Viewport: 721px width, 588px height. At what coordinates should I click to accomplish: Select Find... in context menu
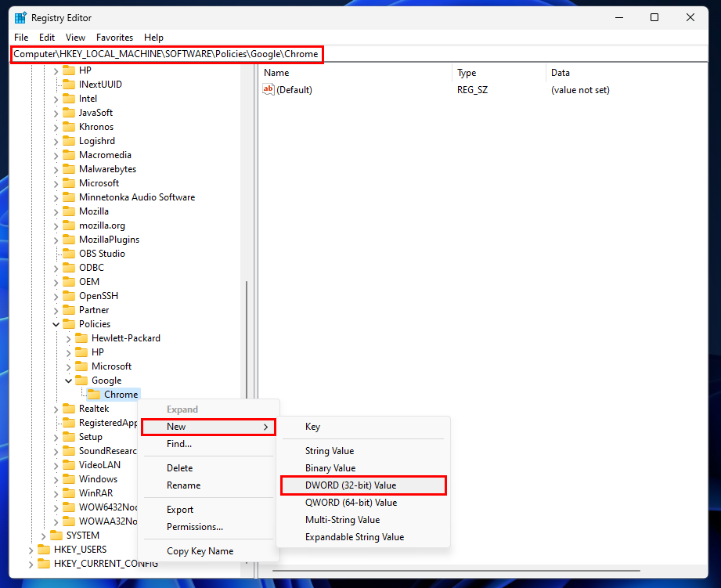[x=209, y=444]
